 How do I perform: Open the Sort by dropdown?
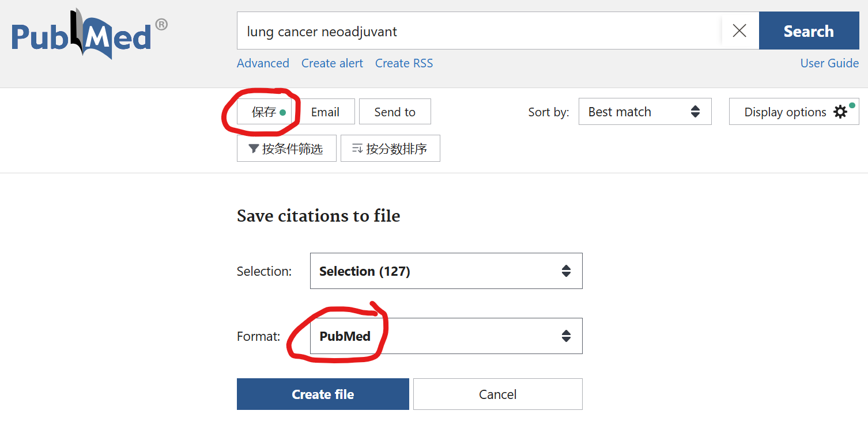tap(644, 111)
